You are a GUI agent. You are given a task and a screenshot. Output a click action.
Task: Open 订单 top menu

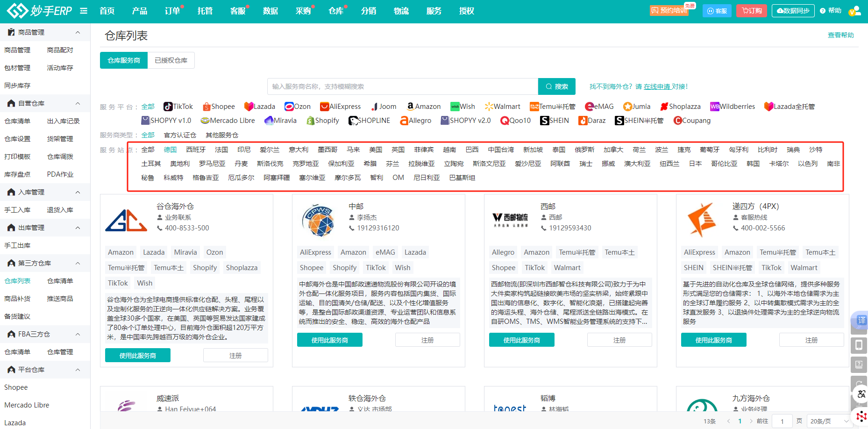coord(172,11)
